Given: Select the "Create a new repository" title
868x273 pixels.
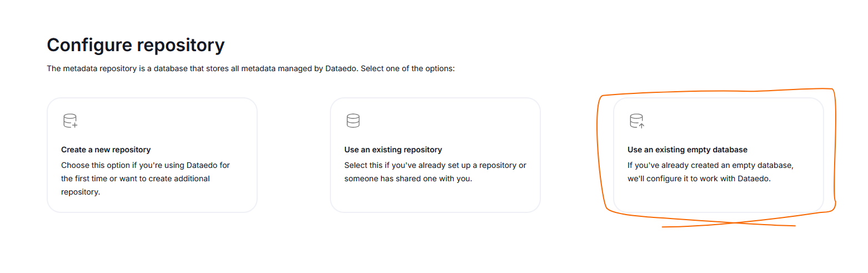Looking at the screenshot, I should point(106,150).
